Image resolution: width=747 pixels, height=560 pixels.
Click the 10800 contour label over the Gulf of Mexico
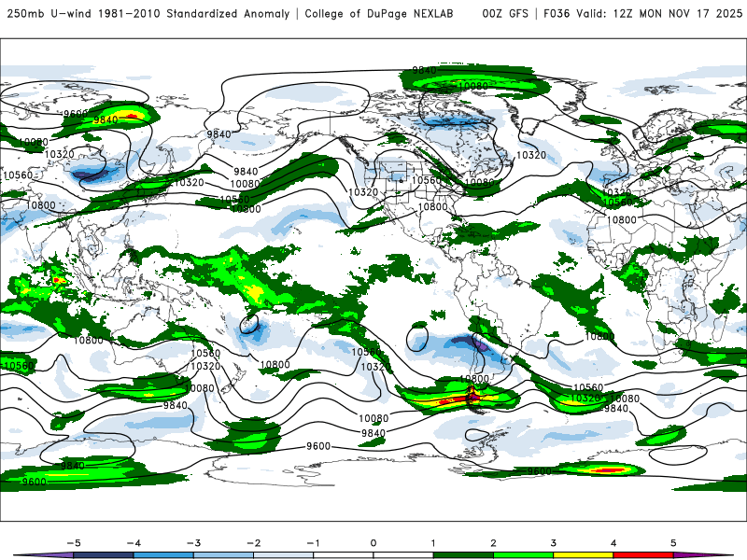[x=432, y=206]
